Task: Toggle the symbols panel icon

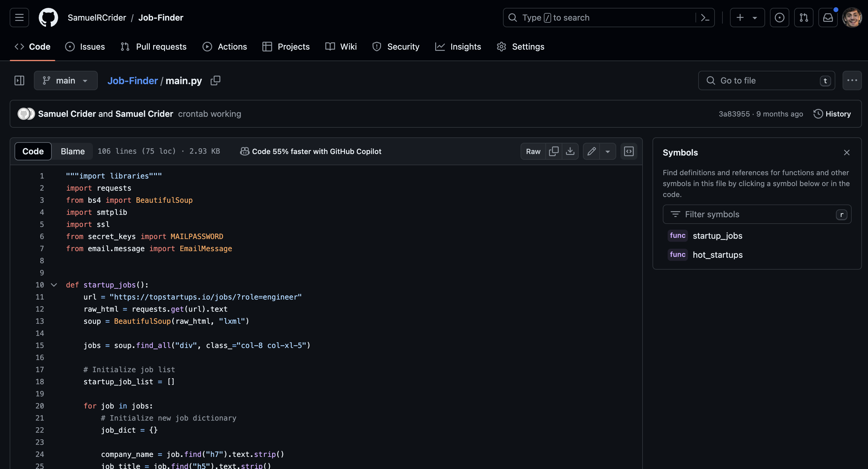Action: (629, 151)
